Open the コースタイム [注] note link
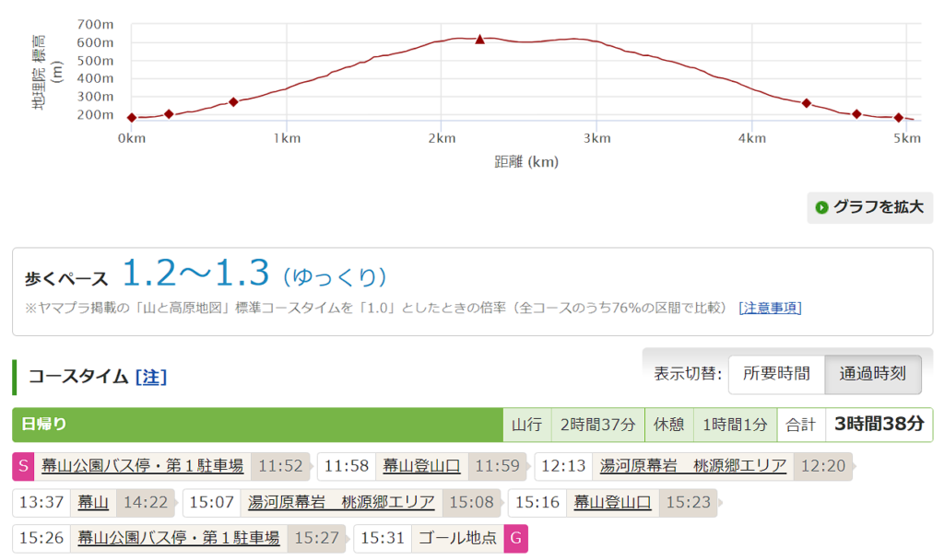 [150, 377]
